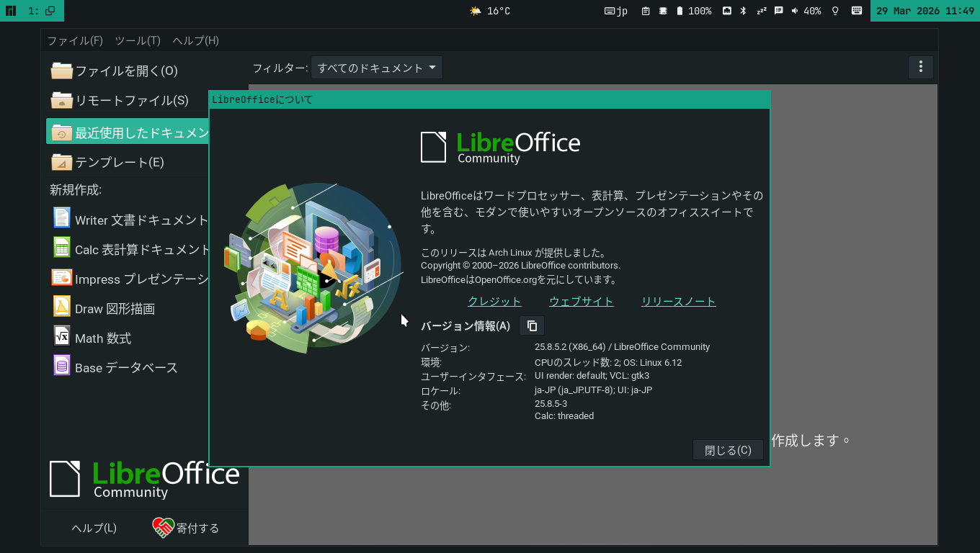Click the Calc spreadsheet icon
Screen dimensions: 980x553
tap(62, 247)
